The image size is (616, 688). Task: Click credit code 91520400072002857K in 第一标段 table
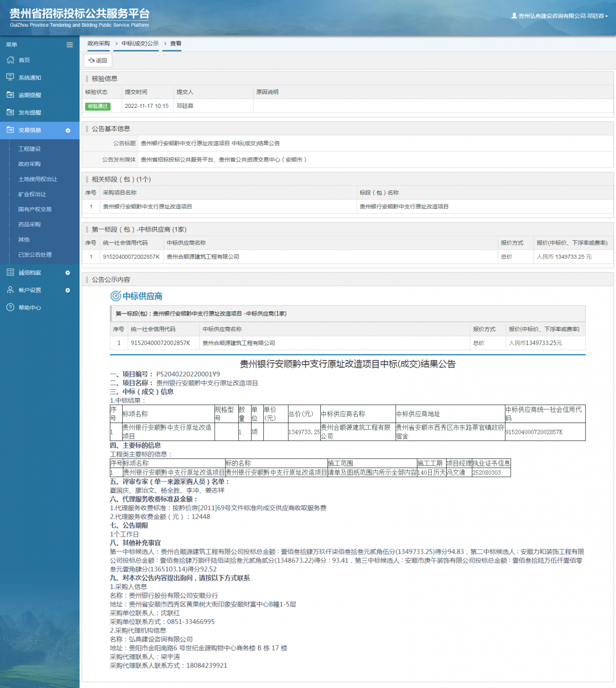pyautogui.click(x=131, y=257)
